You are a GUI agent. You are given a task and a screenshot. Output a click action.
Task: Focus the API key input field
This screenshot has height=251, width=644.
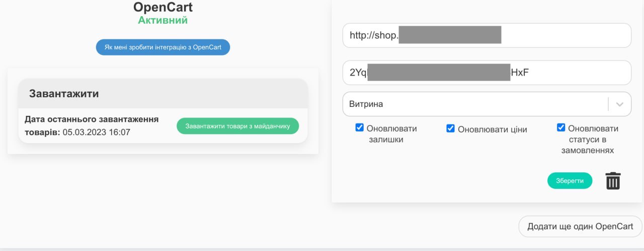click(x=487, y=73)
